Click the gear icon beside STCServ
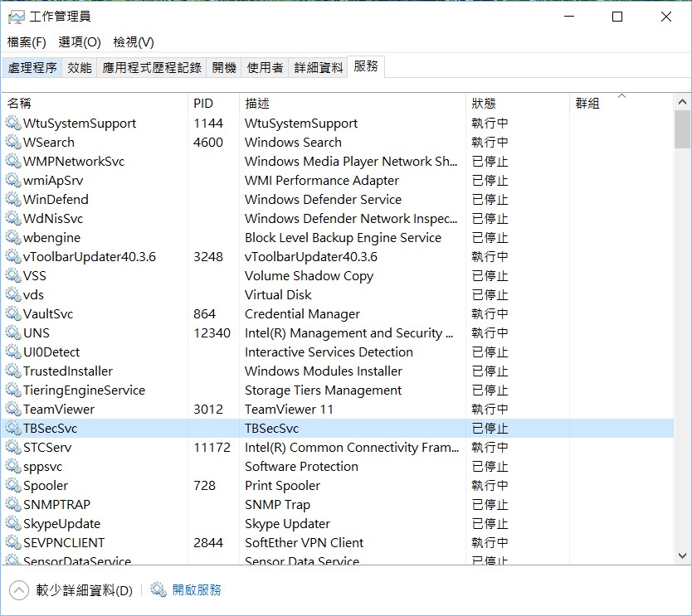 (13, 447)
